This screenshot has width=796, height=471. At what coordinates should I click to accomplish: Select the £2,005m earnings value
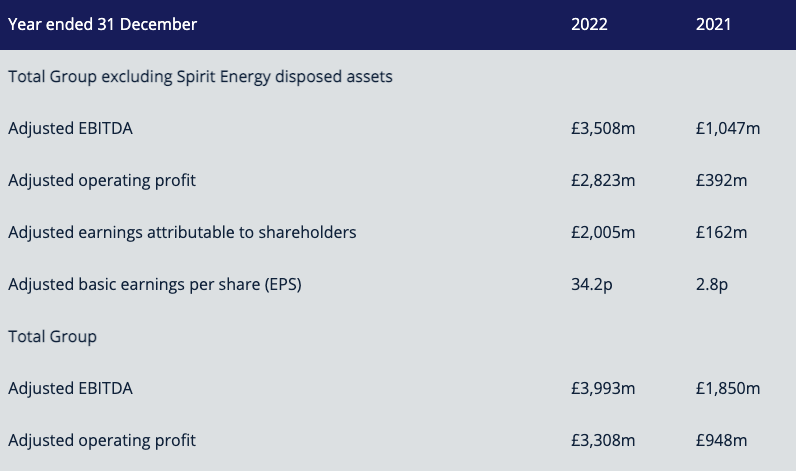tap(603, 232)
